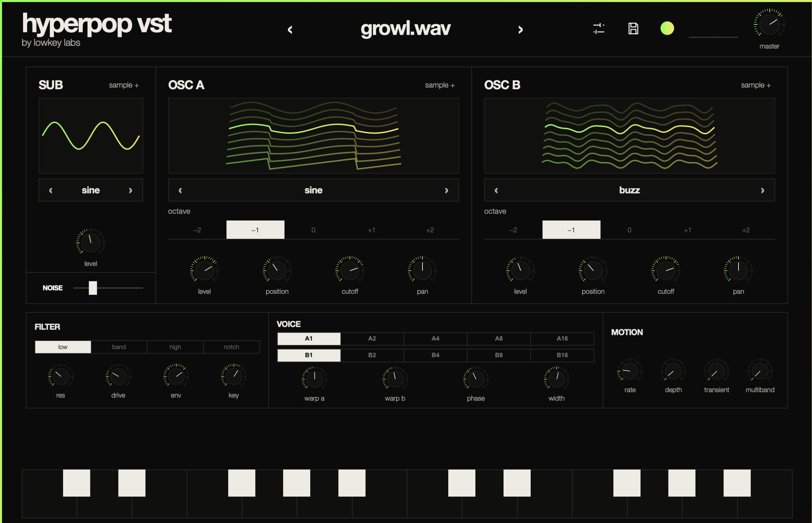The image size is (812, 523).
Task: Click the motion multiband knob
Action: pos(760,371)
